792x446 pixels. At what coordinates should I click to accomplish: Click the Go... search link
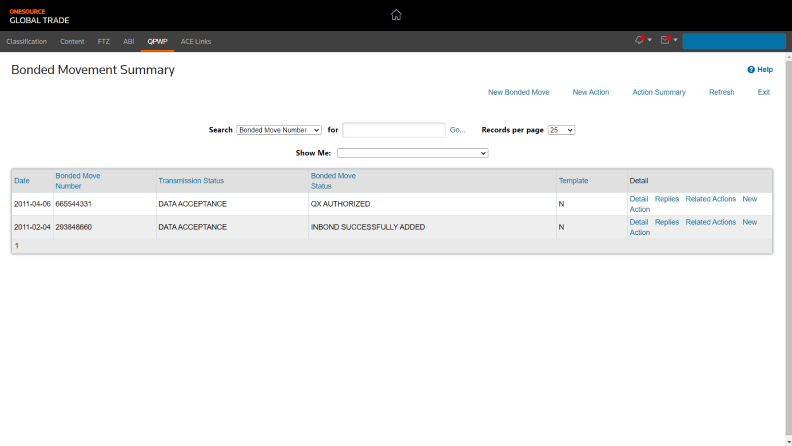click(457, 130)
